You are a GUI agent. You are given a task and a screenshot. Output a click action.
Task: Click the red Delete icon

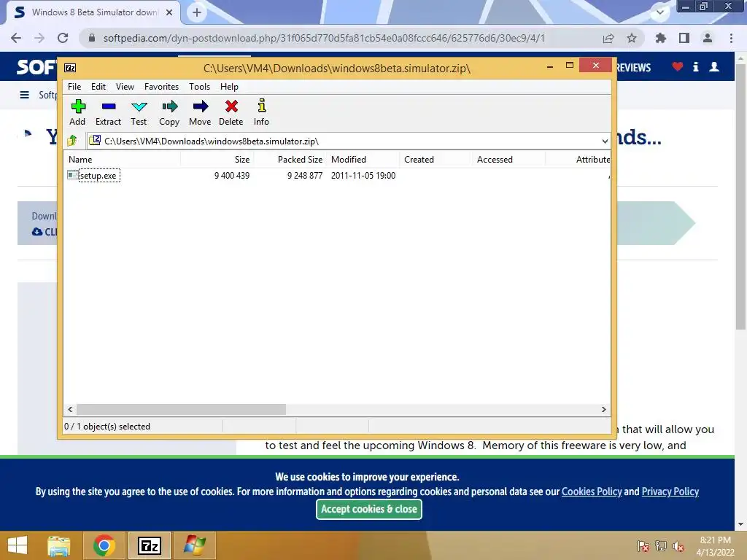[231, 106]
